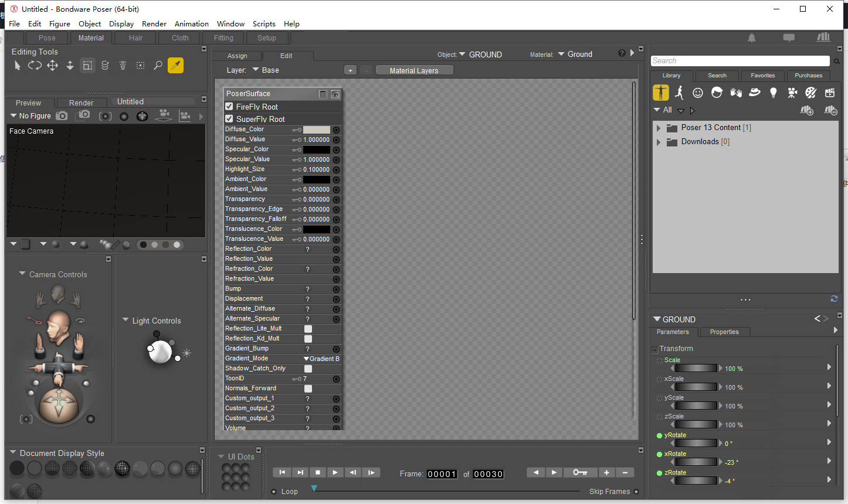
Task: Toggle the FireFly Root checkbox
Action: pos(229,107)
